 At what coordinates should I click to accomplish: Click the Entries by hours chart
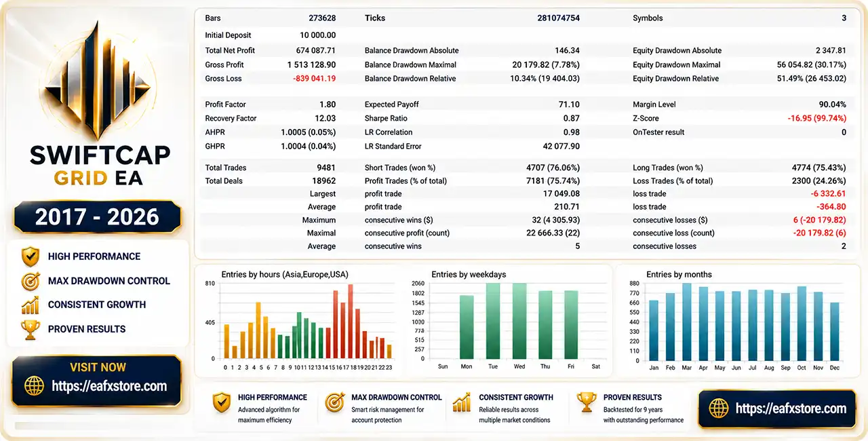299,321
